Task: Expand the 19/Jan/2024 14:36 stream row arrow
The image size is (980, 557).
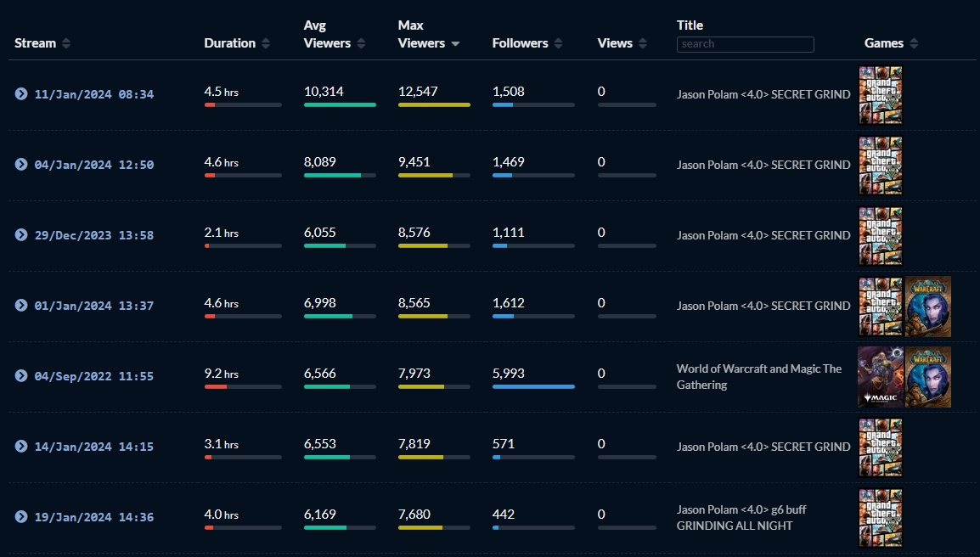Action: click(21, 517)
